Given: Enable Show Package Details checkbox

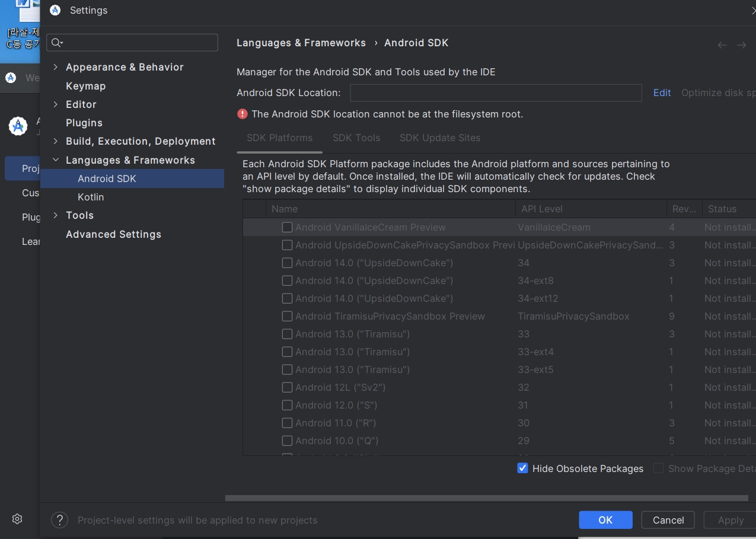Looking at the screenshot, I should click(658, 468).
